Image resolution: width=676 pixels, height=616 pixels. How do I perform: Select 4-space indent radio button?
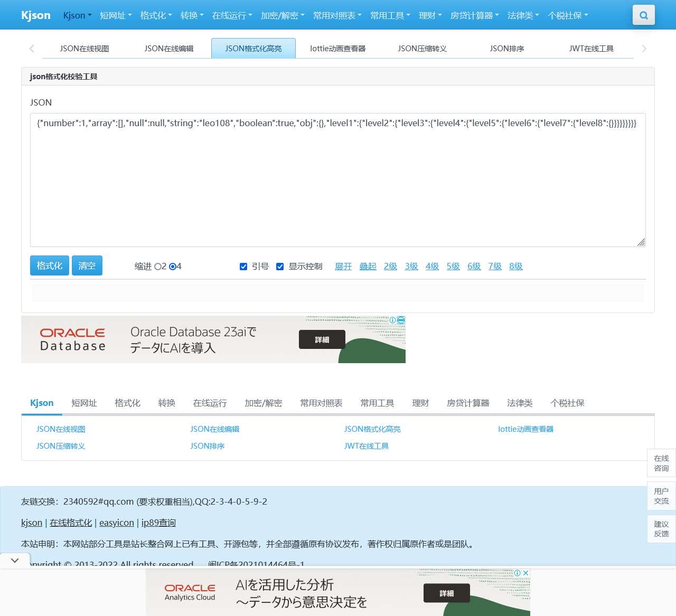click(172, 267)
